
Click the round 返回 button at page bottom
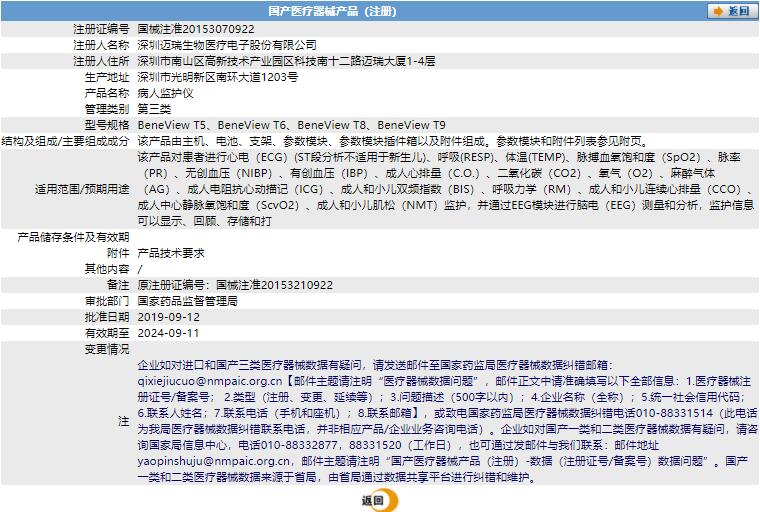coord(380,501)
